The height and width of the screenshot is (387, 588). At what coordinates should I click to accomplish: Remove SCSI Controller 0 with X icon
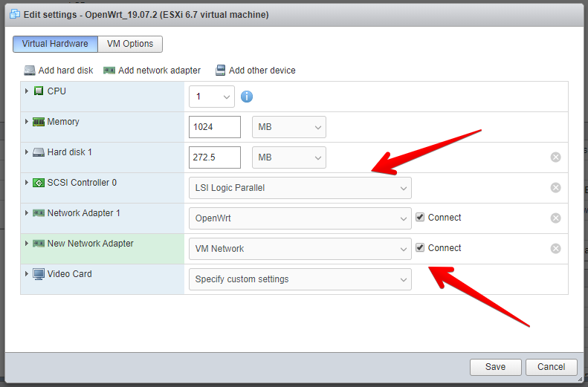(x=555, y=188)
